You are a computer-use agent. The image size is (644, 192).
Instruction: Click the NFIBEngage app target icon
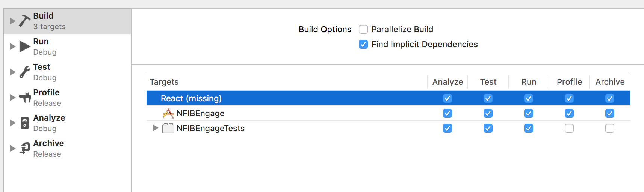pos(168,113)
